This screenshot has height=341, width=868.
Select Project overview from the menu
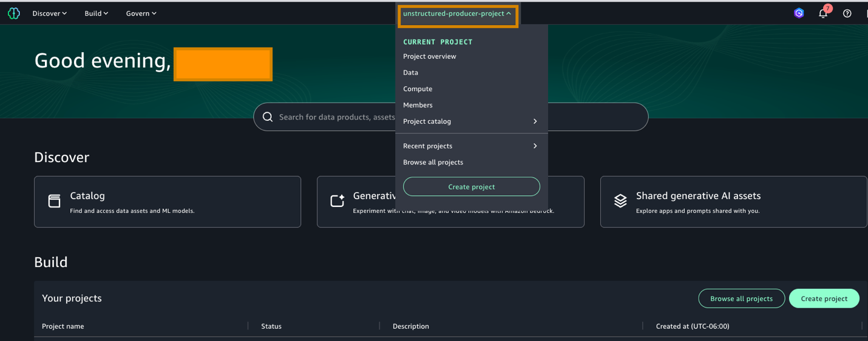[x=429, y=56]
